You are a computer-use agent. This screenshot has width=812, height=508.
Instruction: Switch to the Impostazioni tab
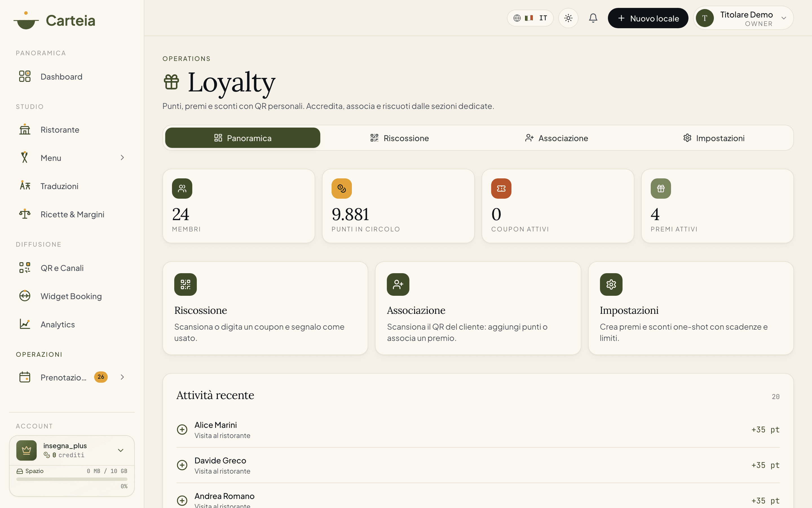point(714,138)
